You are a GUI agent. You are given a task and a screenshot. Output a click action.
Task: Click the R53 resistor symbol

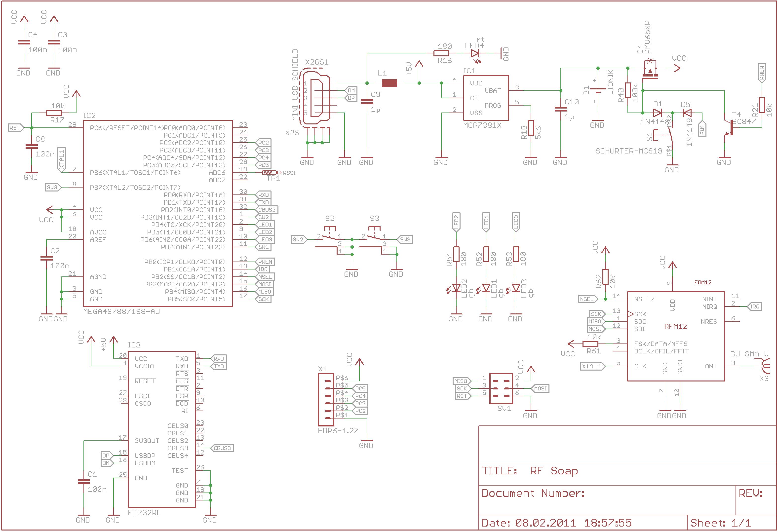click(x=516, y=254)
